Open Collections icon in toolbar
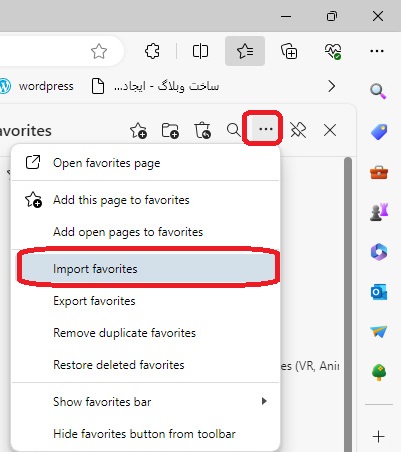 click(x=289, y=51)
